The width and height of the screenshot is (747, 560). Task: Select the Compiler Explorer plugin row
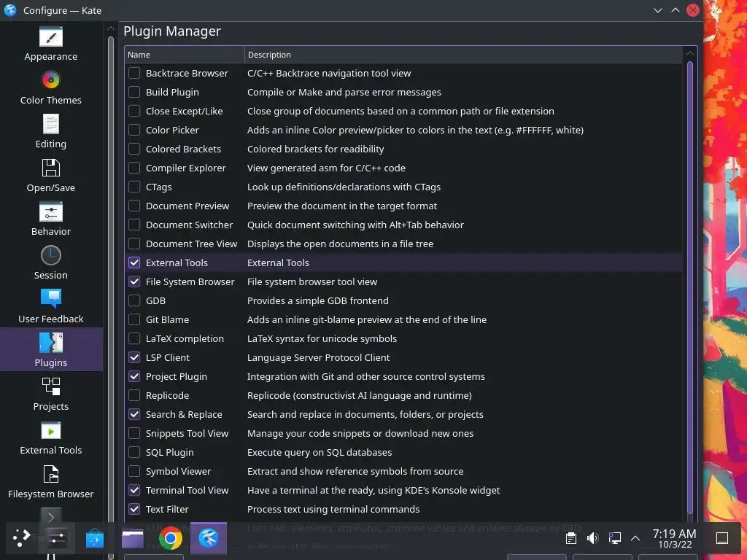[x=403, y=168]
